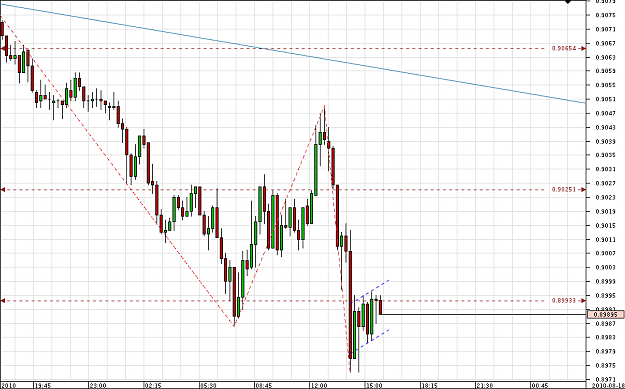Click left arrow handle of 0.89933 level line
Viewport: 625px width, 389px height.
coord(3,301)
